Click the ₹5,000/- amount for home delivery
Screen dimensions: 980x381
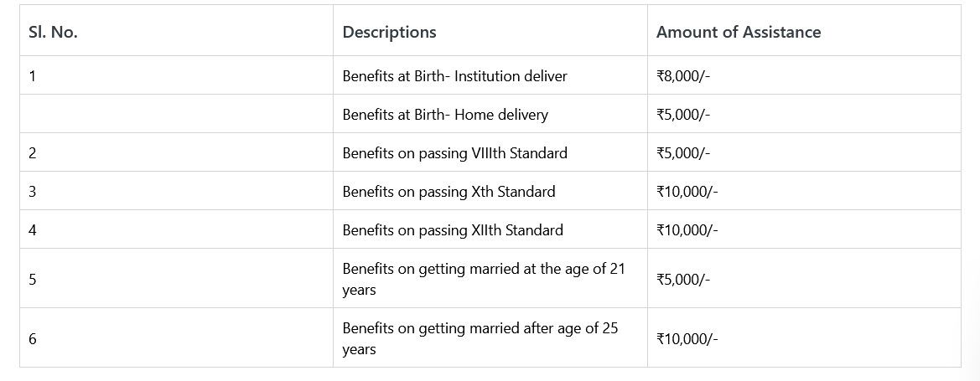point(683,115)
